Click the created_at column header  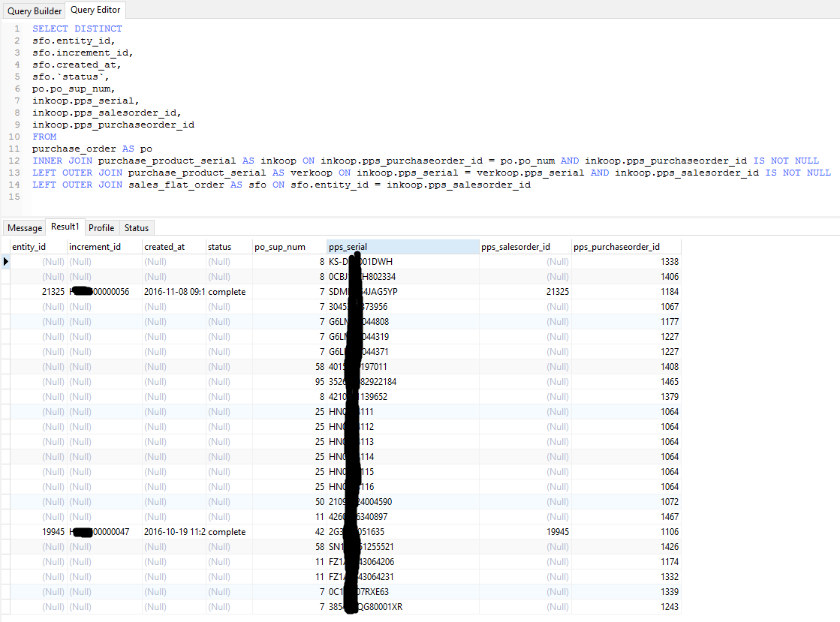[x=164, y=247]
